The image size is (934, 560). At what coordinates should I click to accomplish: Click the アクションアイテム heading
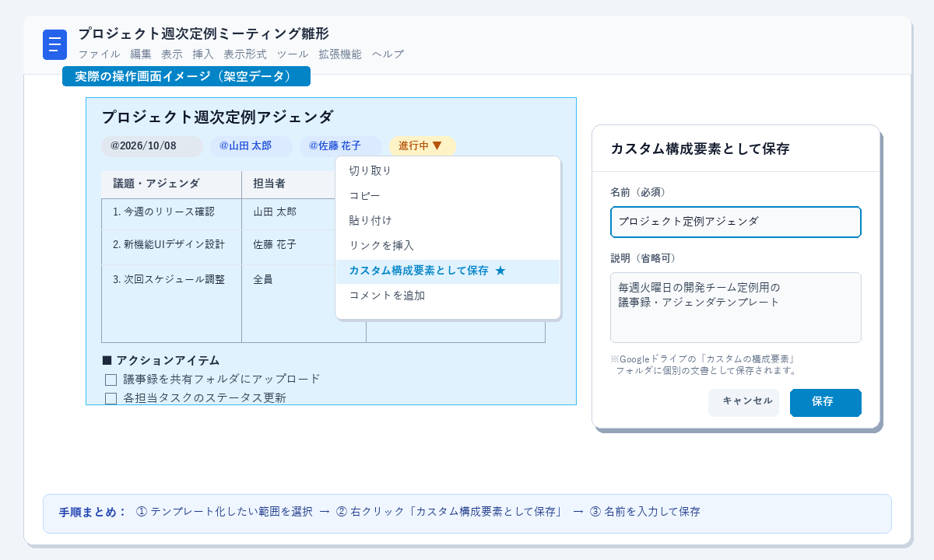click(161, 361)
